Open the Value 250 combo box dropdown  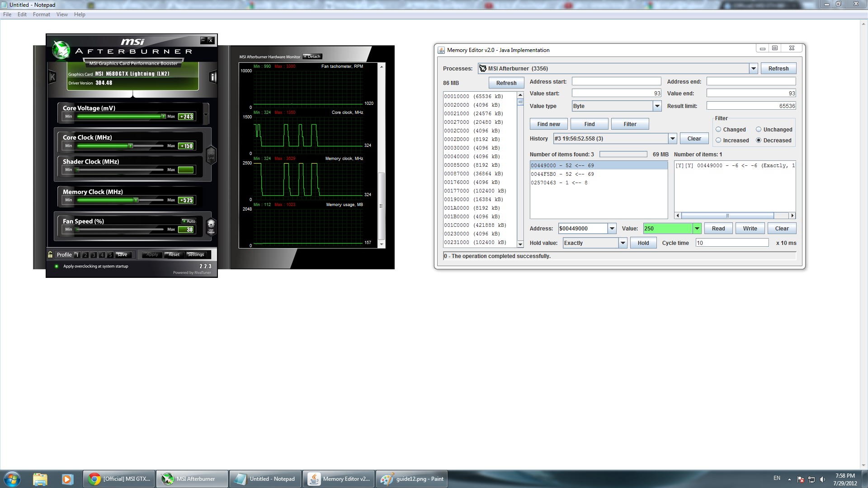(x=697, y=229)
